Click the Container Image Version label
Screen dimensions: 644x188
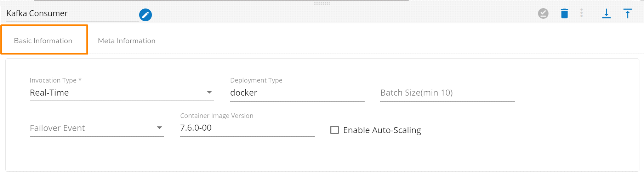click(x=217, y=116)
